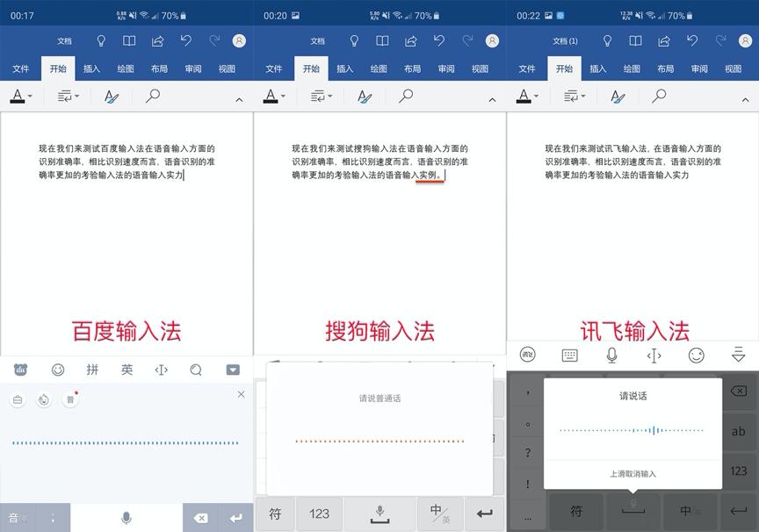Open emoji panel on the iFlytek keyboard

(698, 356)
